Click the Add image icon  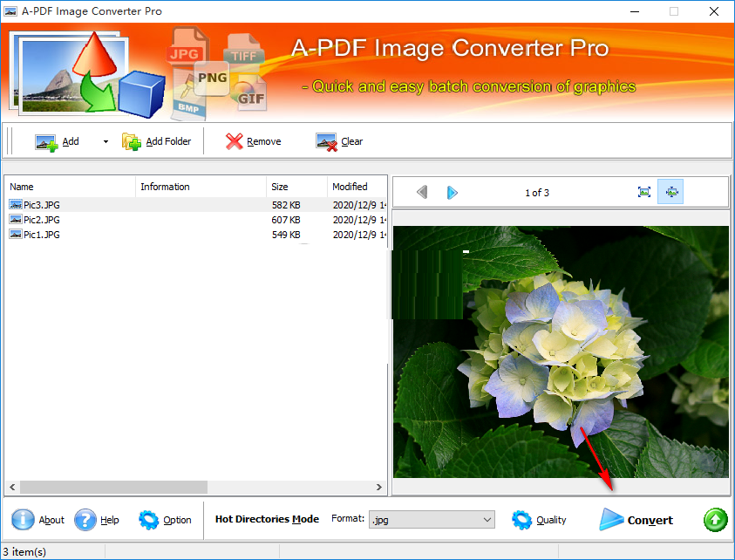(x=46, y=142)
